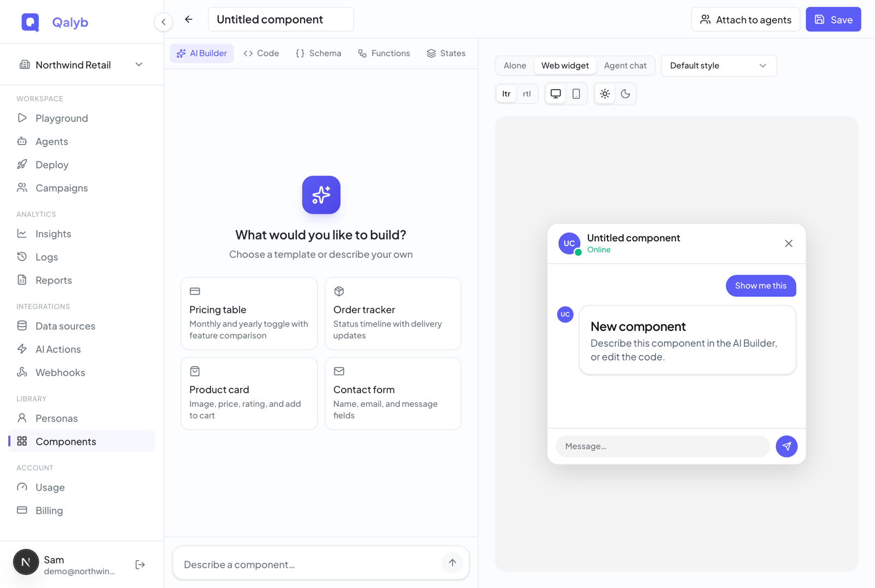Open Billing from the sidebar
The height and width of the screenshot is (588, 875).
81,510
